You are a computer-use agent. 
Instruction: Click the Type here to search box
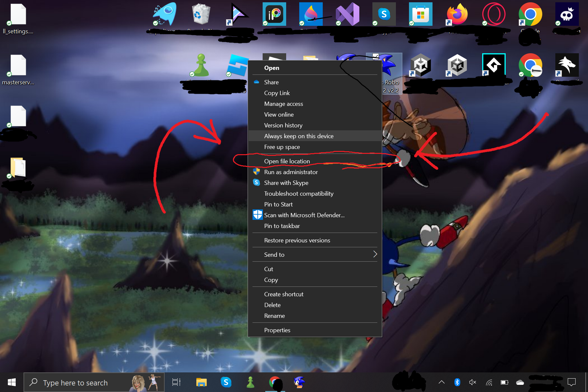point(94,383)
